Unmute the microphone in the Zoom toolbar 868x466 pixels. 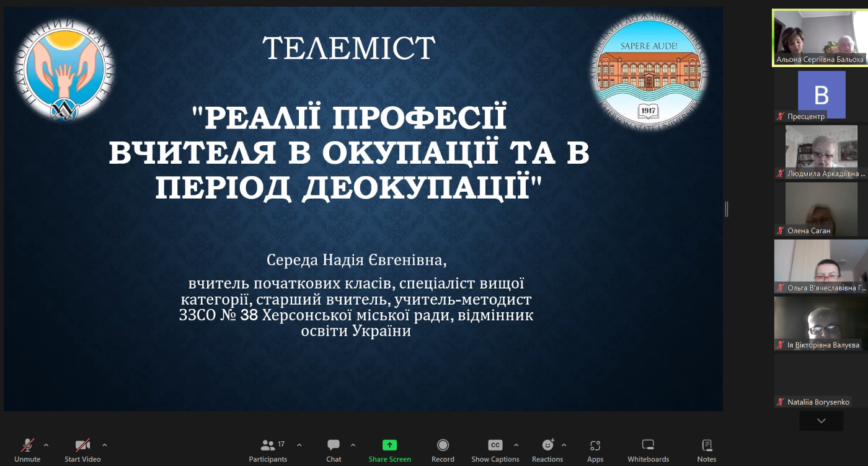27,450
